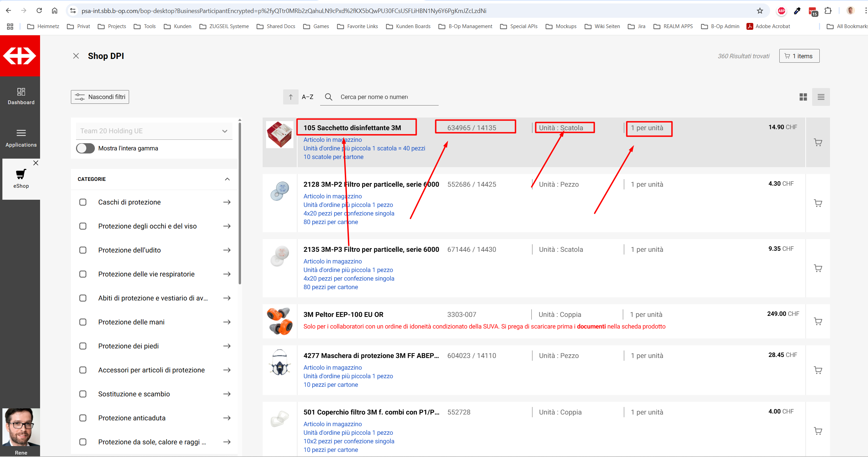The height and width of the screenshot is (457, 868).
Task: Switch to list view layout
Action: pos(821,97)
